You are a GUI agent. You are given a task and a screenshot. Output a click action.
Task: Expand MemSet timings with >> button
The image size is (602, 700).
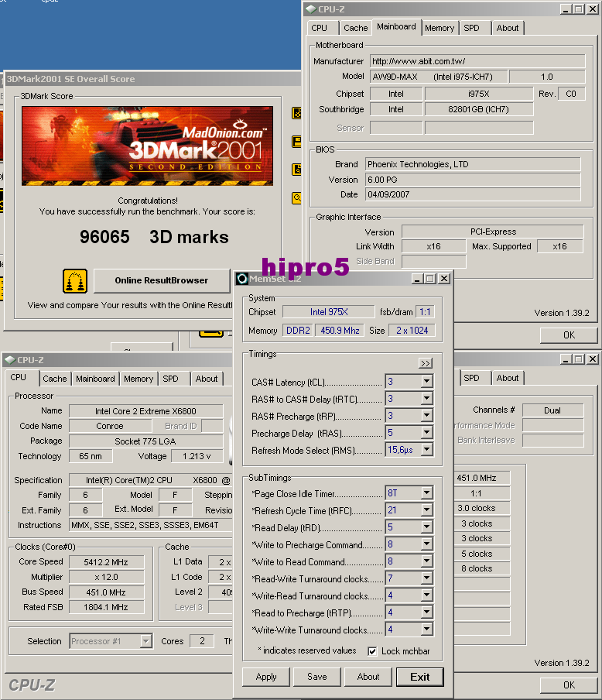click(x=426, y=363)
